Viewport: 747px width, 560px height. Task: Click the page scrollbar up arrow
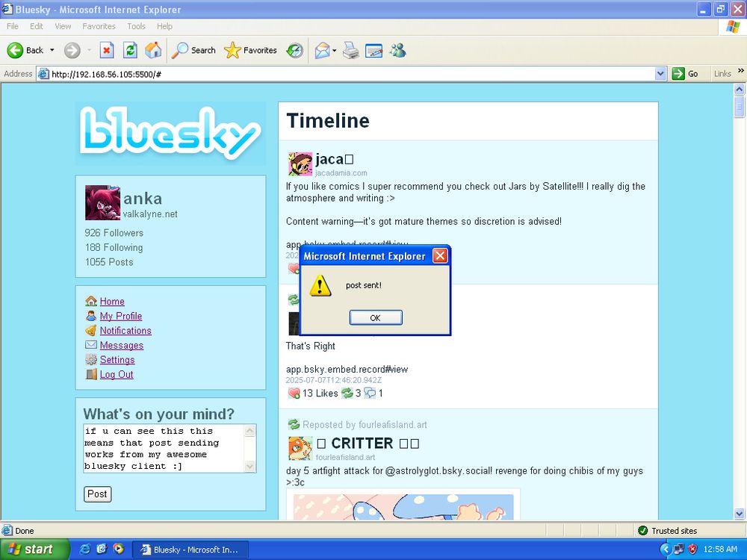(x=739, y=89)
